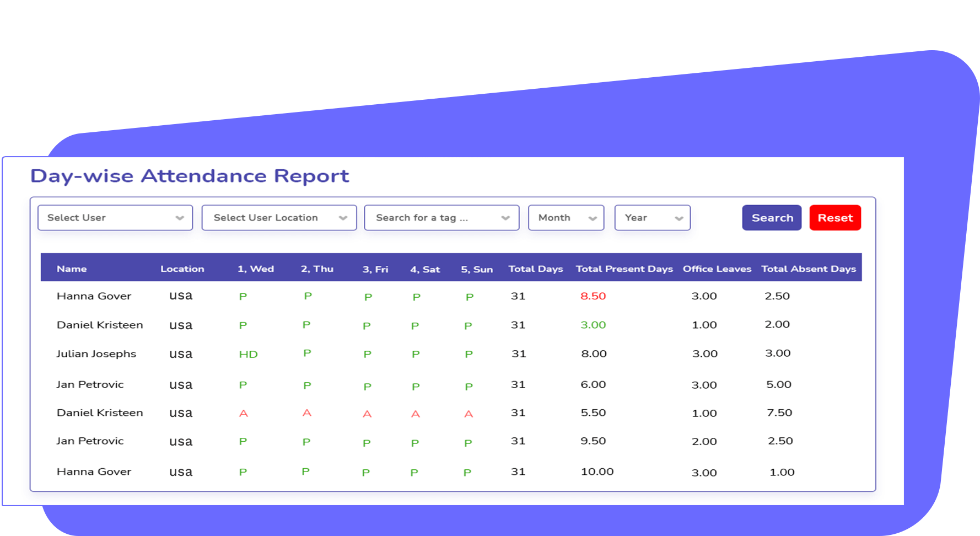980x536 pixels.
Task: Click the red 8.50 present days value
Action: click(593, 296)
